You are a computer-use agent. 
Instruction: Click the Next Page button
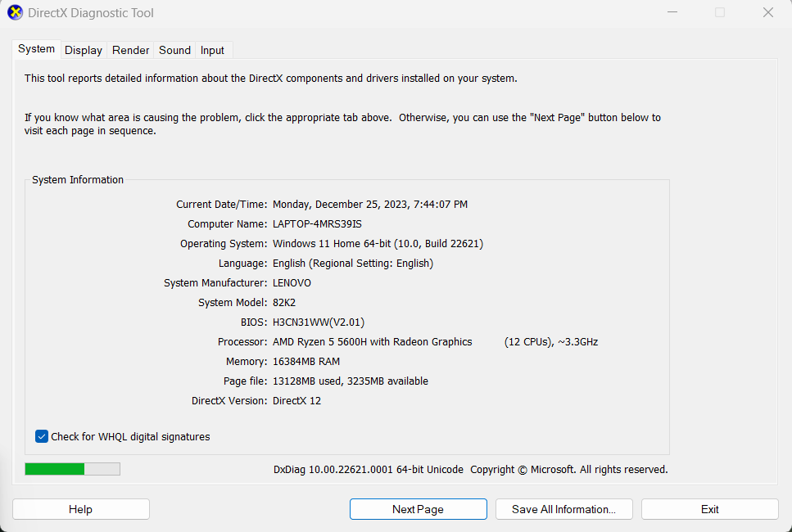(419, 509)
